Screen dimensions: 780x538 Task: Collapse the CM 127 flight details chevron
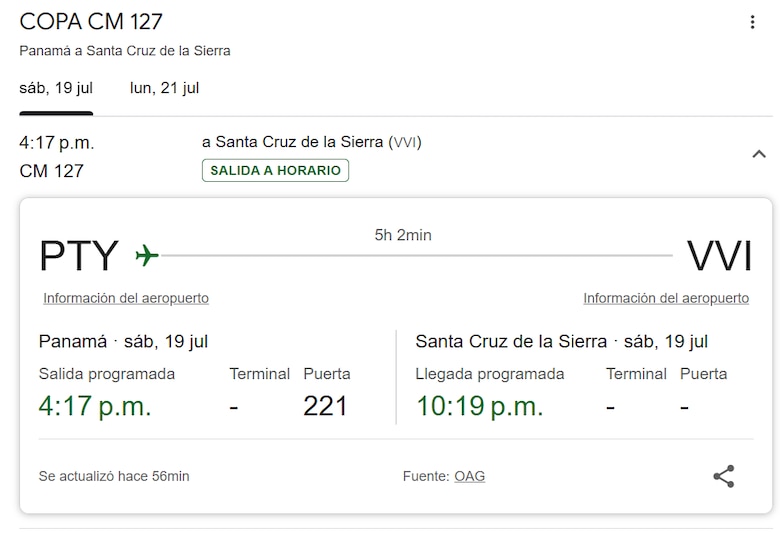pos(759,154)
